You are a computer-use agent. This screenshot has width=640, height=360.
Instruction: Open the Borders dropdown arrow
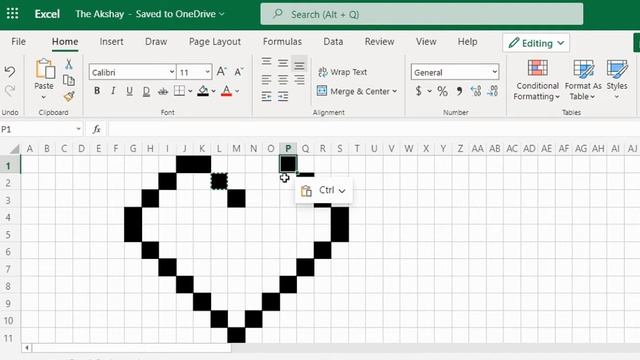(x=190, y=91)
